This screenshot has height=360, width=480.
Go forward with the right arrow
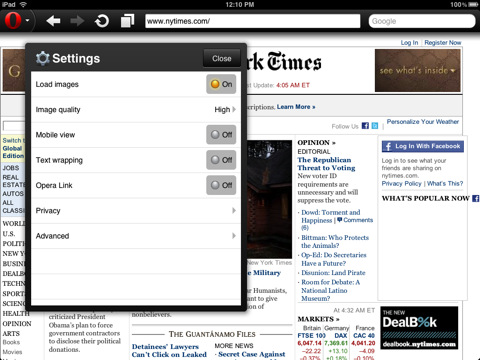[77, 21]
